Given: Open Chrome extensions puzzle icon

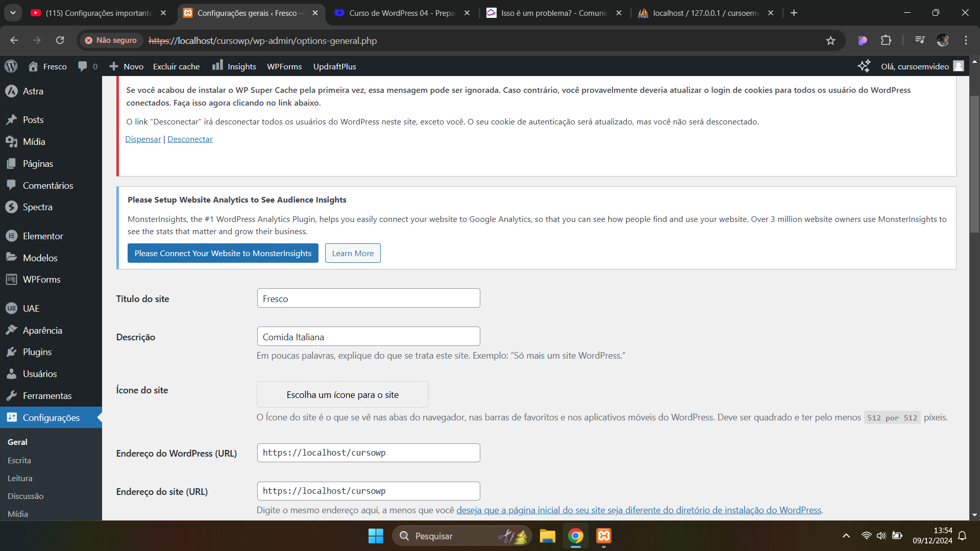Looking at the screenshot, I should pos(886,41).
